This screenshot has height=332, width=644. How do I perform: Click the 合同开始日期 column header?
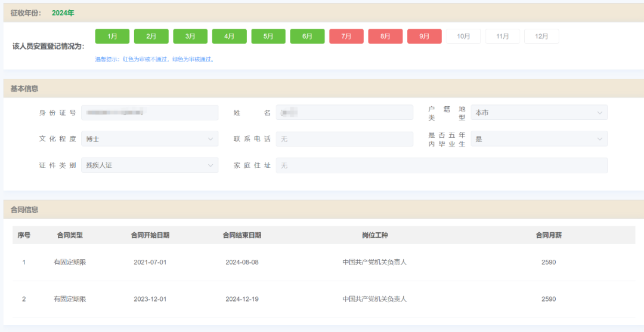tap(150, 235)
